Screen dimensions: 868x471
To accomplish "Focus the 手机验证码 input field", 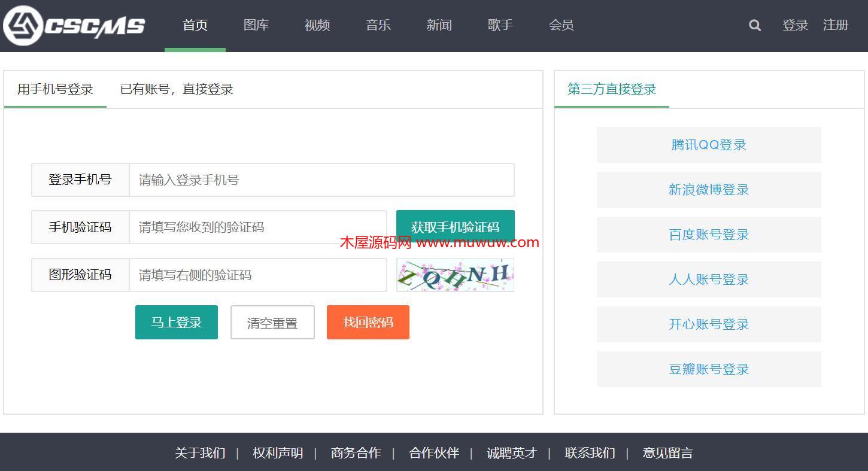I will pos(257,227).
